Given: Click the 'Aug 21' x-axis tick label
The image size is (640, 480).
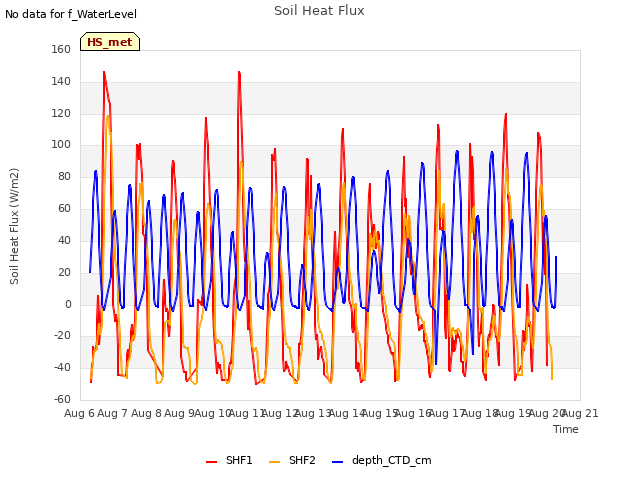Looking at the screenshot, I should 580,413.
